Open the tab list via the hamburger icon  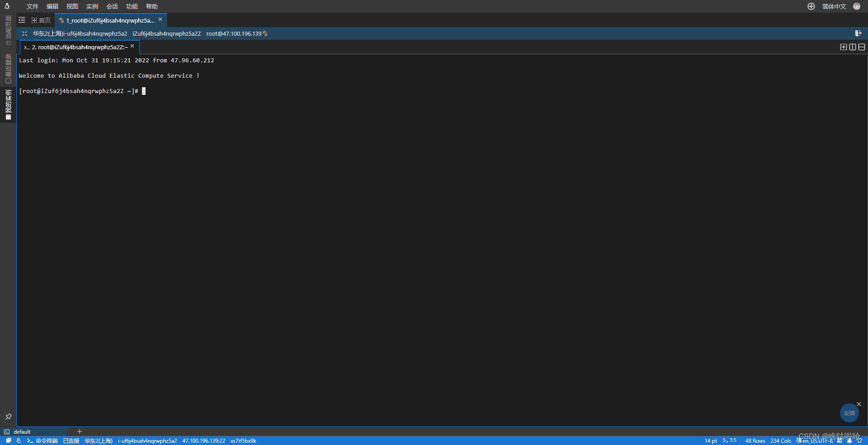[x=21, y=20]
